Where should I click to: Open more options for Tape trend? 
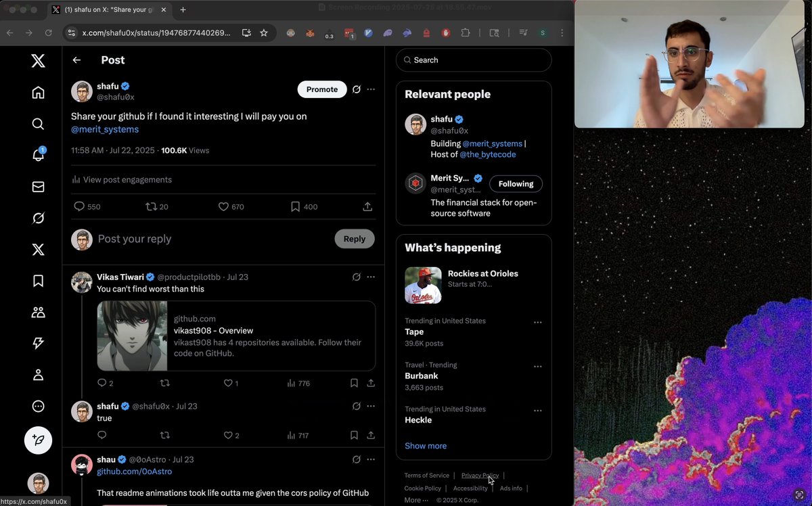pyautogui.click(x=538, y=323)
